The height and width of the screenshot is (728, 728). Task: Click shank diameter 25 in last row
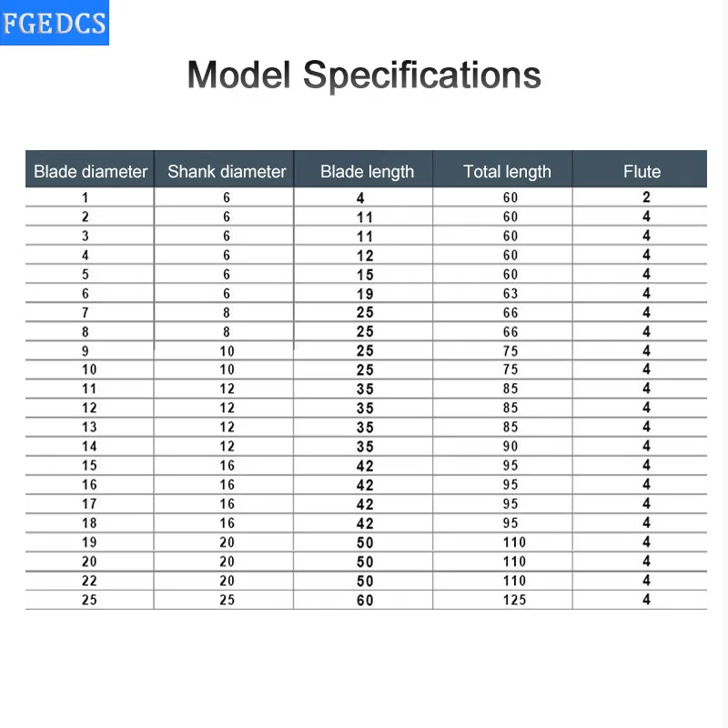coord(227,600)
